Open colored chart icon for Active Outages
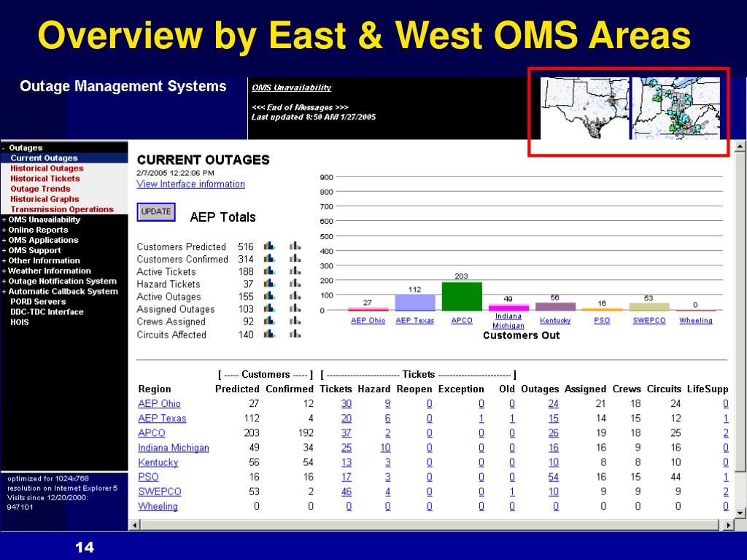This screenshot has width=747, height=560. point(269,296)
